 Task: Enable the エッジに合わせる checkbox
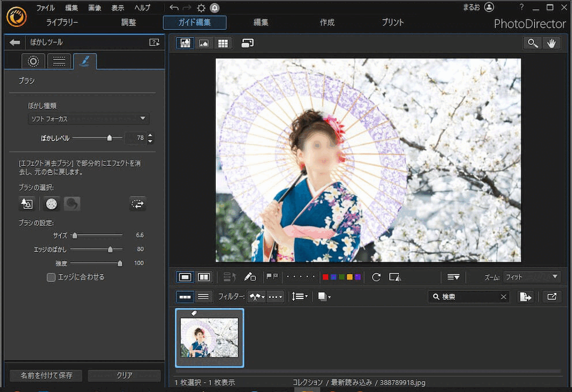(51, 277)
